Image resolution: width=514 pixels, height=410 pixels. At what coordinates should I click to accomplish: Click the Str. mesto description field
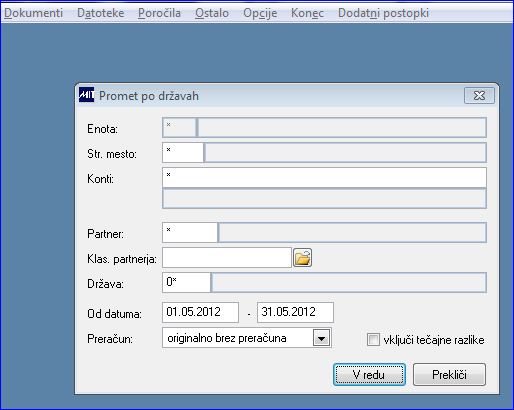pos(346,153)
